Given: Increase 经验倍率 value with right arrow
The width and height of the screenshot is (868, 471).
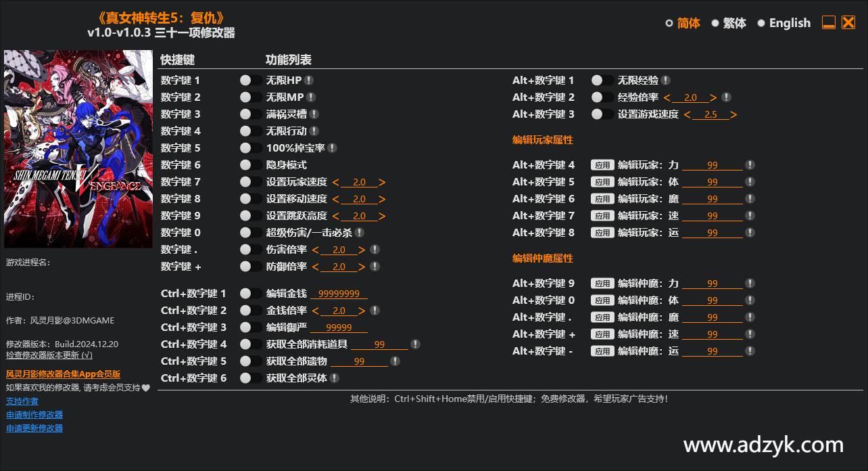Looking at the screenshot, I should (713, 97).
